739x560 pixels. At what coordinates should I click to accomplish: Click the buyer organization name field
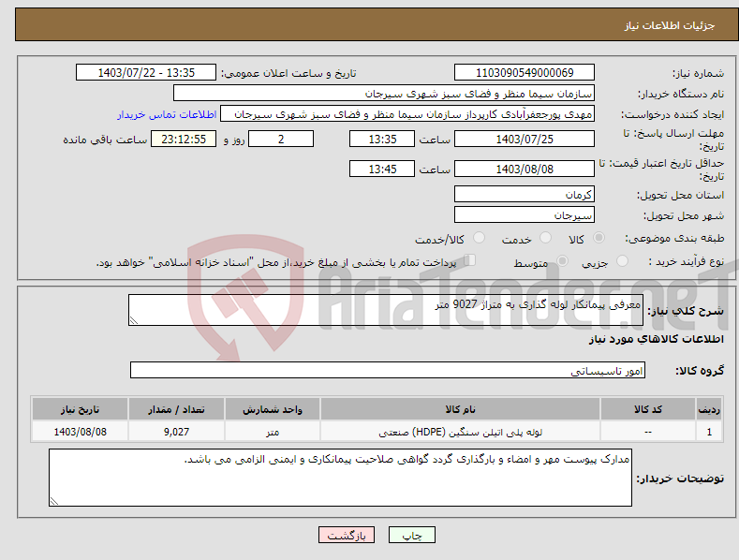tap(384, 94)
